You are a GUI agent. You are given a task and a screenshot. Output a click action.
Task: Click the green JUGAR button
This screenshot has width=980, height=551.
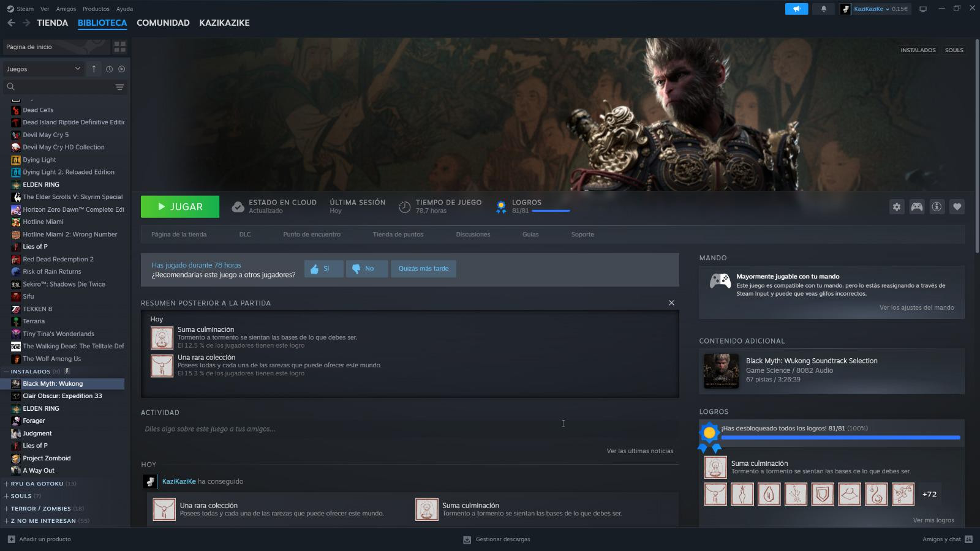tap(180, 207)
